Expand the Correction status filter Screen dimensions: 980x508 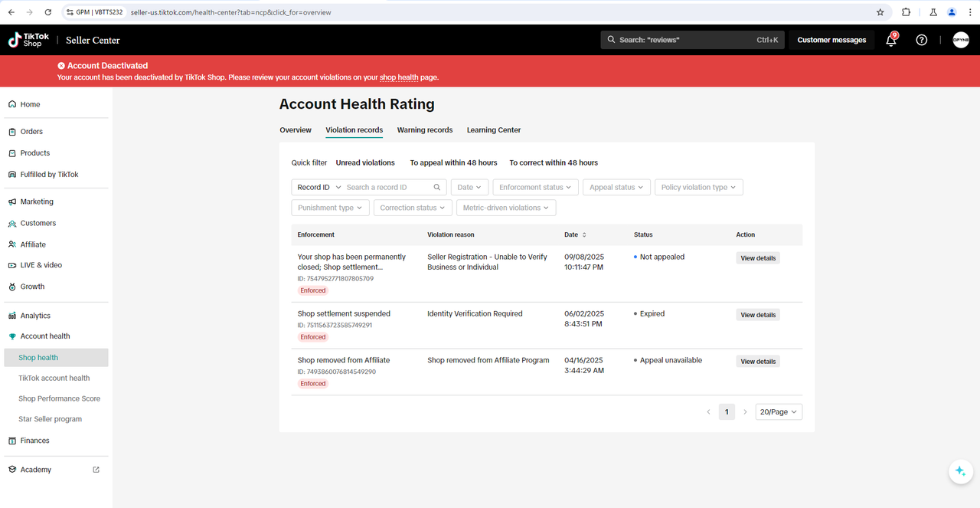tap(413, 208)
